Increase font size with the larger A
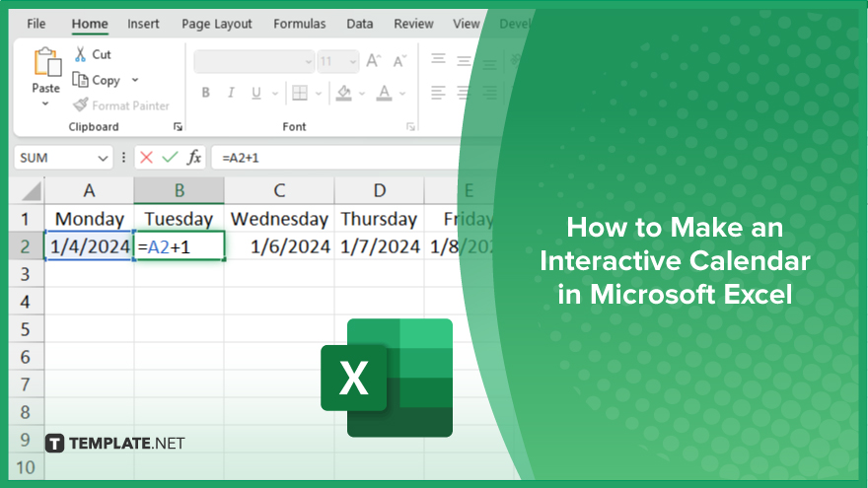This screenshot has height=488, width=868. click(374, 60)
